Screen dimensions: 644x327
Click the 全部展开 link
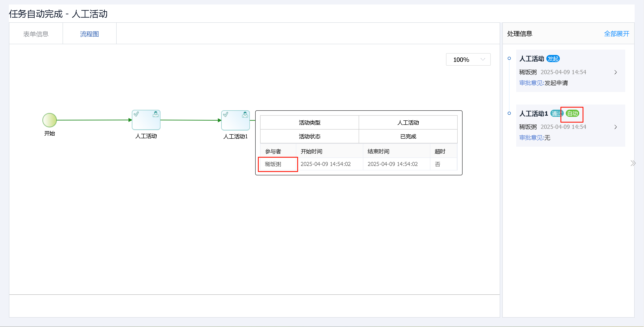coord(616,34)
